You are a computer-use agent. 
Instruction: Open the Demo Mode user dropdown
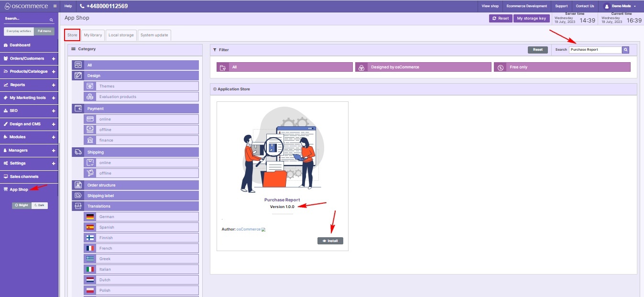coord(621,6)
